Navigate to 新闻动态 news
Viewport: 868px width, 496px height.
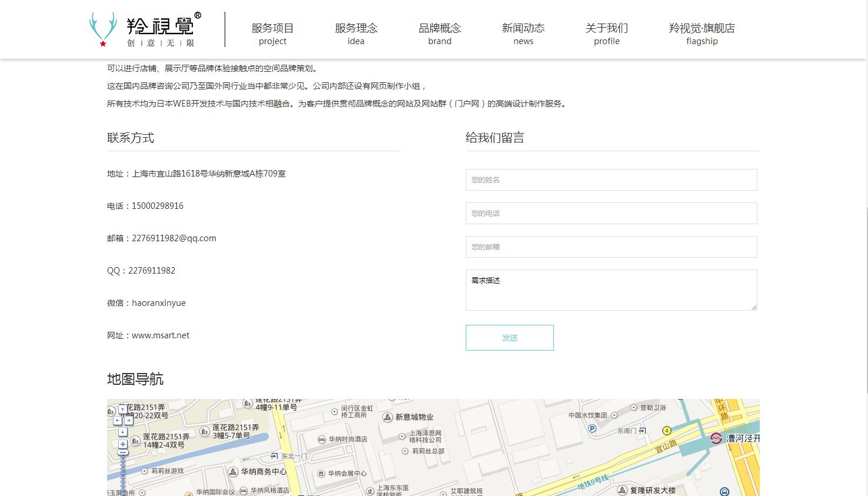[523, 34]
